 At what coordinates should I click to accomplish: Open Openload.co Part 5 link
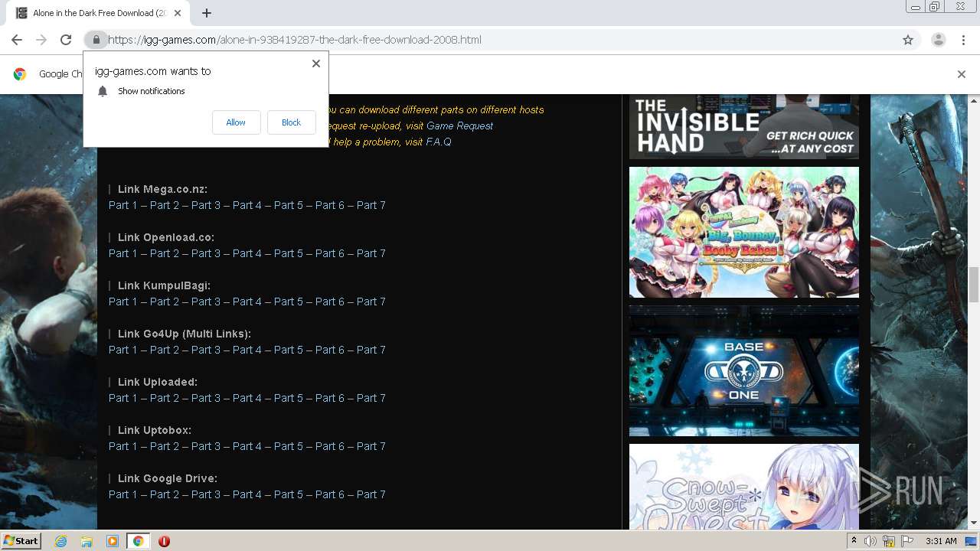pyautogui.click(x=289, y=253)
